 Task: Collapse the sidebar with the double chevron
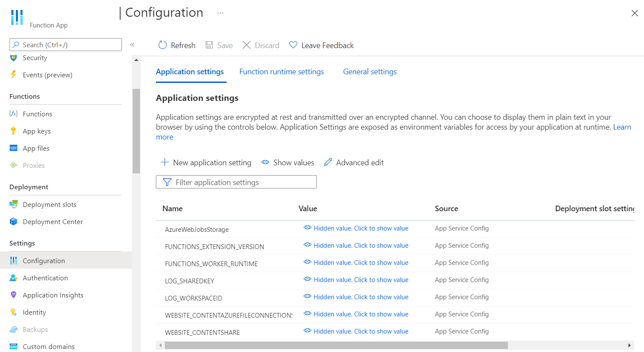133,45
